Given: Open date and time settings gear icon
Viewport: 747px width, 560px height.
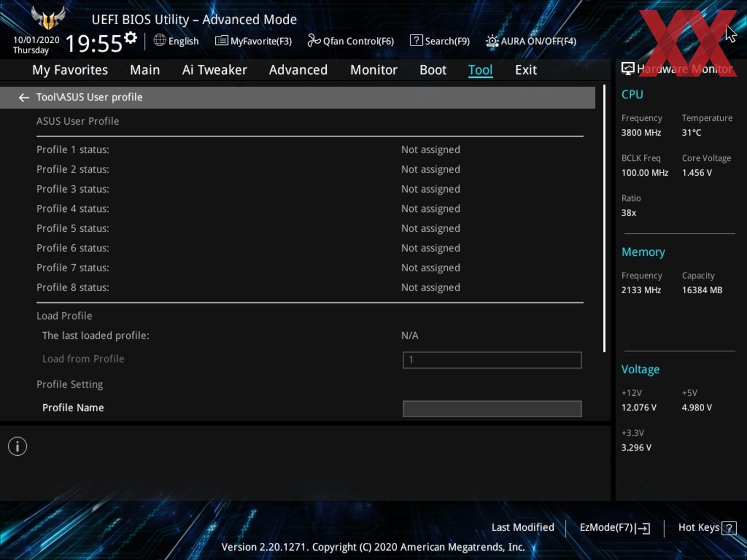Looking at the screenshot, I should point(130,38).
